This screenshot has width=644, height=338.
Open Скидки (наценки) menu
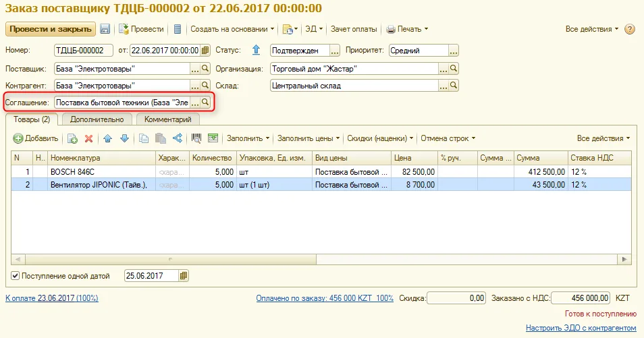click(x=380, y=138)
